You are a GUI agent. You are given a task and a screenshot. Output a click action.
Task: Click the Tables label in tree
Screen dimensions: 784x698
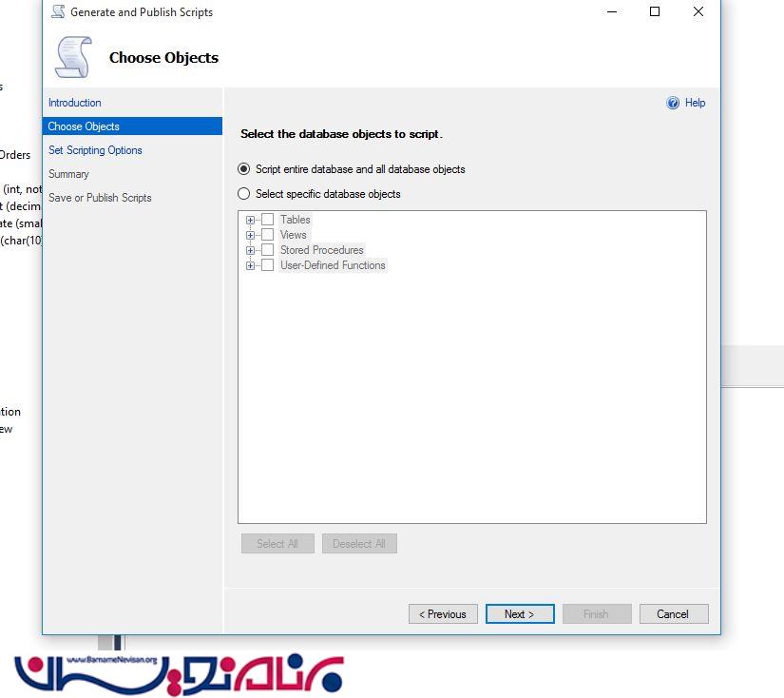(295, 220)
